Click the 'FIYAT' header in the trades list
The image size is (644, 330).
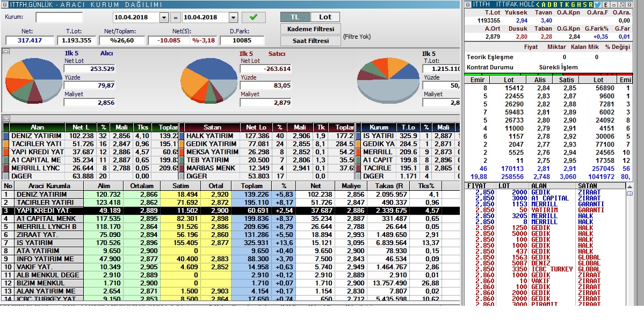click(477, 186)
